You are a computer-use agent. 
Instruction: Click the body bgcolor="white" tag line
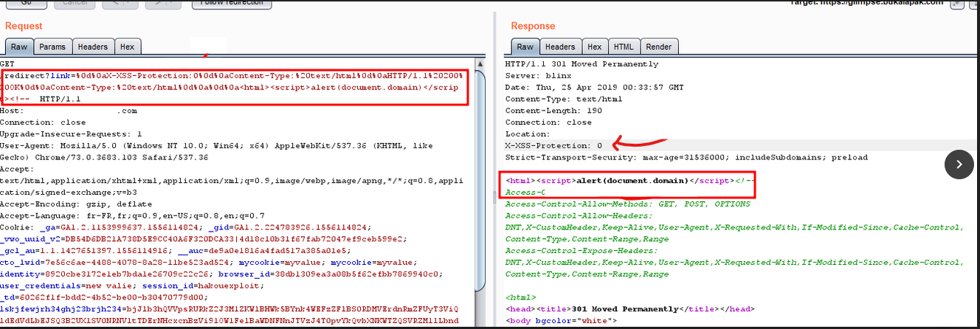tap(561, 320)
